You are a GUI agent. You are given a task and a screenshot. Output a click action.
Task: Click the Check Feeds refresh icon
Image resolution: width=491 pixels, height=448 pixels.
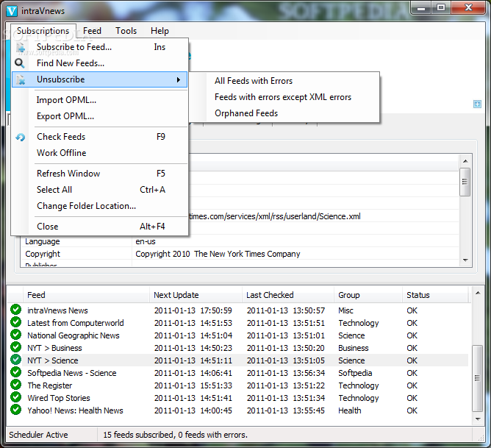point(21,137)
